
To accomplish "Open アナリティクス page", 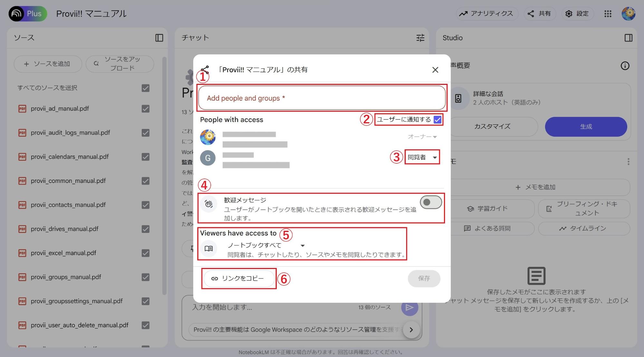I will click(x=486, y=14).
